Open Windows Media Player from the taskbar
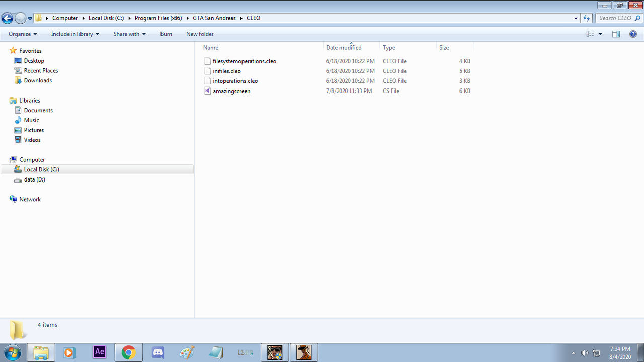This screenshot has height=362, width=644. pyautogui.click(x=68, y=352)
